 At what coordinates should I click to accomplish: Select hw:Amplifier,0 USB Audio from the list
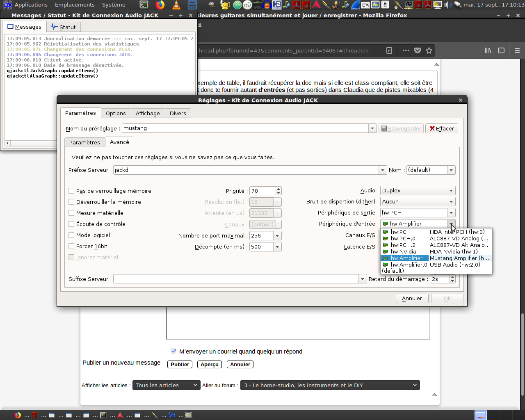tap(436, 265)
